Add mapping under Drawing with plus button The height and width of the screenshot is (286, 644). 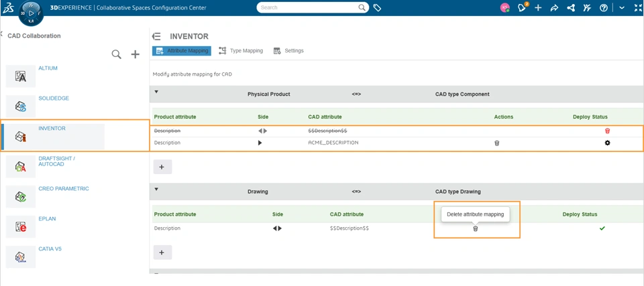click(162, 253)
